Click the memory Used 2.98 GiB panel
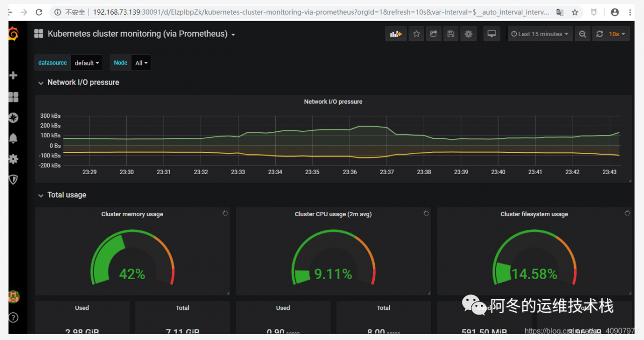Screen dimensions: 644x340 click(82, 317)
